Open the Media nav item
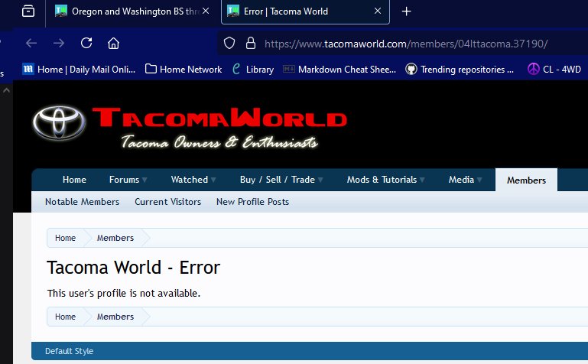 coord(461,180)
